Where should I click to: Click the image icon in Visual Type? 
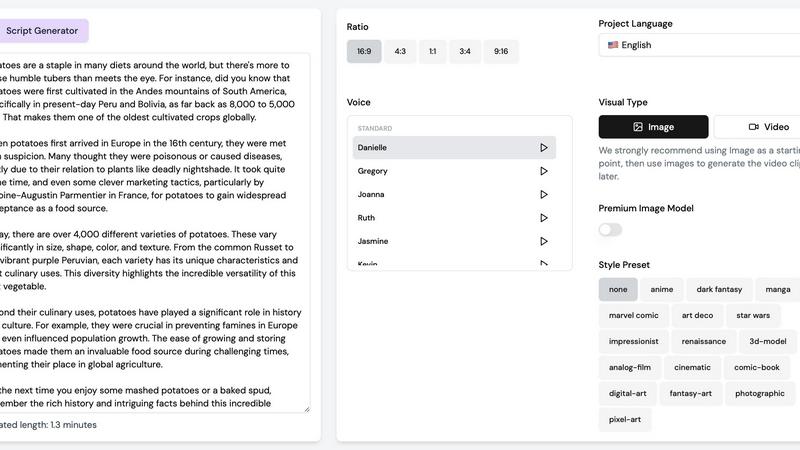[x=638, y=127]
